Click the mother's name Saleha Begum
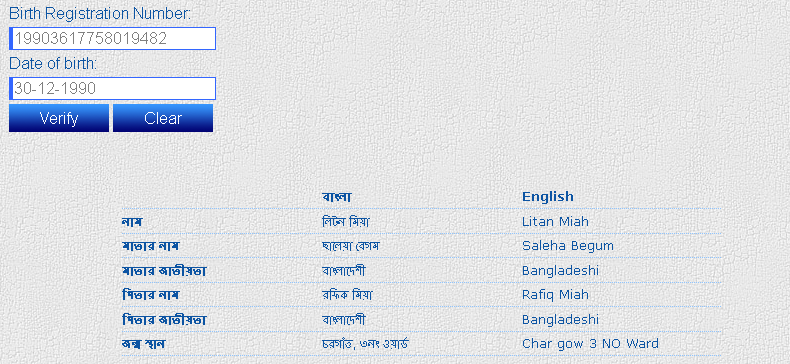 [568, 246]
